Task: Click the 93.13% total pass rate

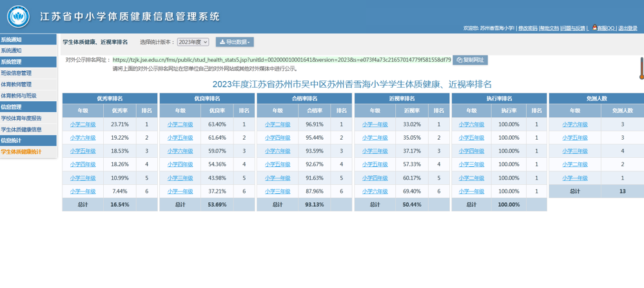Action: click(315, 205)
